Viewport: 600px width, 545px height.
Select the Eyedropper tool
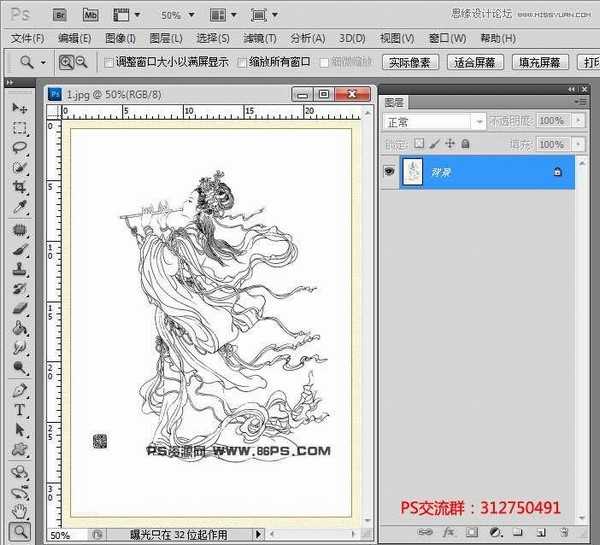20,208
